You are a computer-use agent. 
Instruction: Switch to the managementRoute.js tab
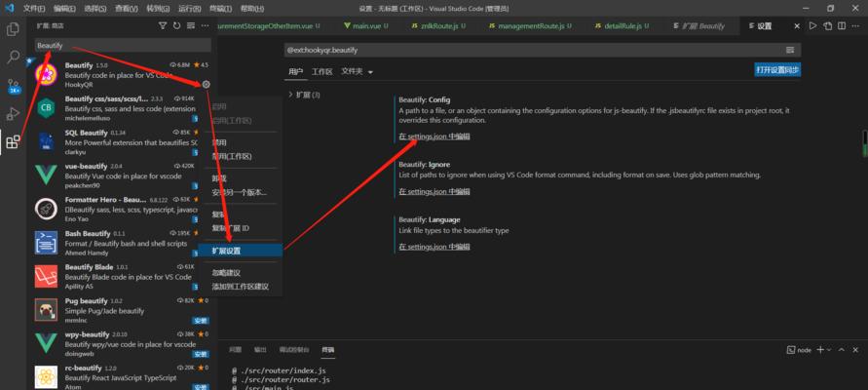coord(530,26)
